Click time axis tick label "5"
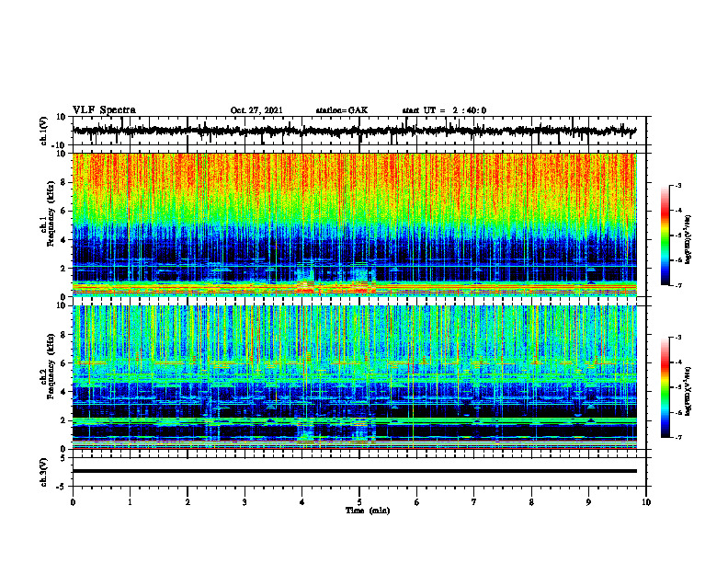This screenshot has height=563, width=728. coord(359,502)
